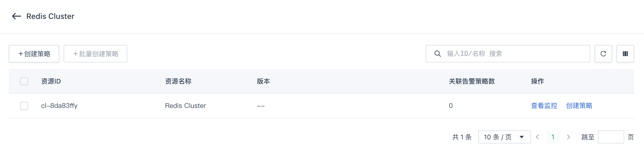Click the next page arrow

click(569, 137)
